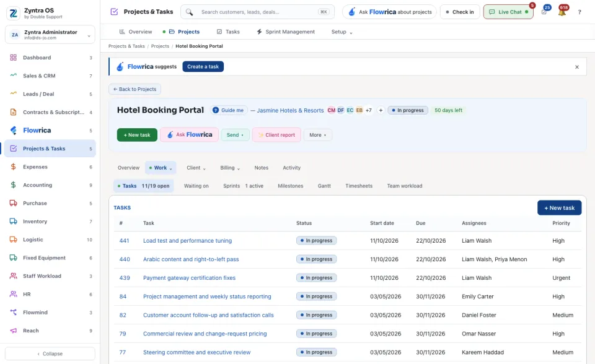Open the Accounting dollar icon
This screenshot has height=364, width=595.
(13, 185)
